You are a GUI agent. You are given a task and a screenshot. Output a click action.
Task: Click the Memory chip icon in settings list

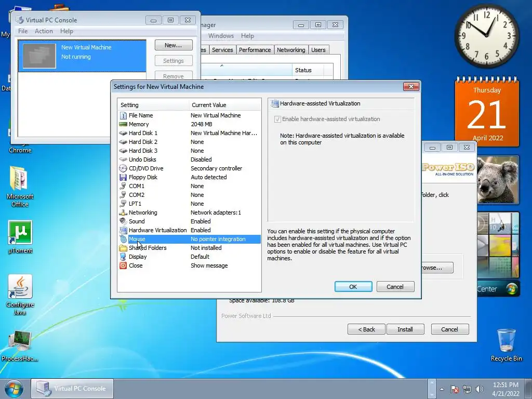[x=123, y=124]
